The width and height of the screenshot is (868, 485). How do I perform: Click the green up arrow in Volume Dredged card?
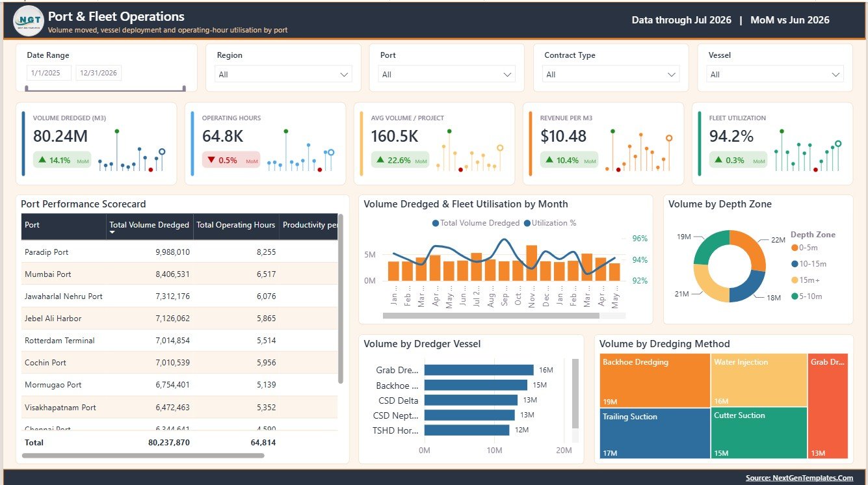click(42, 160)
